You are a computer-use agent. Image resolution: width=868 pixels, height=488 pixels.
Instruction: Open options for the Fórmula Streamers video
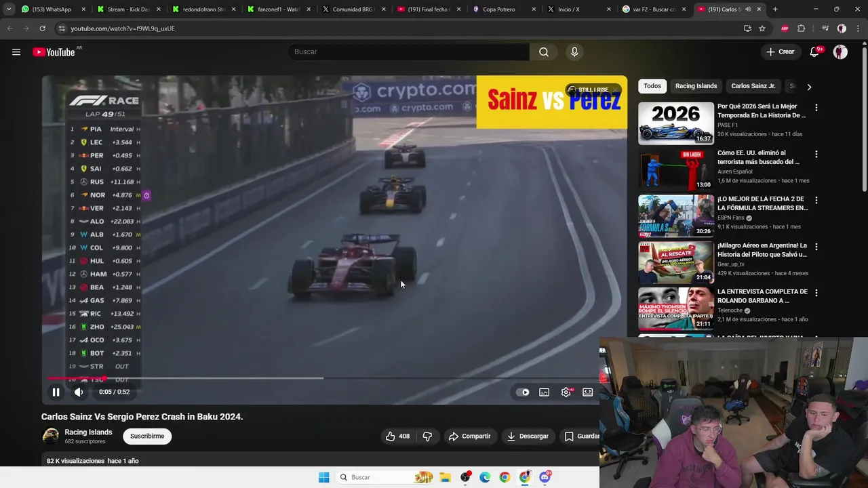click(816, 201)
